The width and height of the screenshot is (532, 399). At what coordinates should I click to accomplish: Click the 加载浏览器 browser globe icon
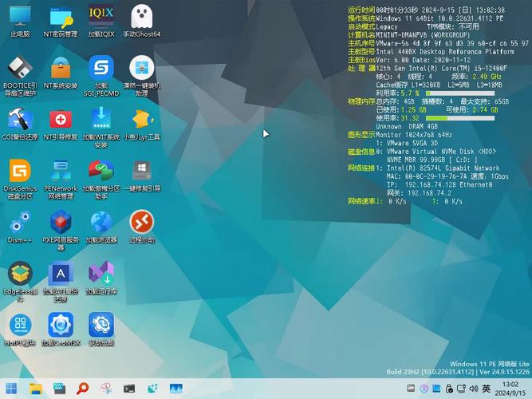(101, 222)
